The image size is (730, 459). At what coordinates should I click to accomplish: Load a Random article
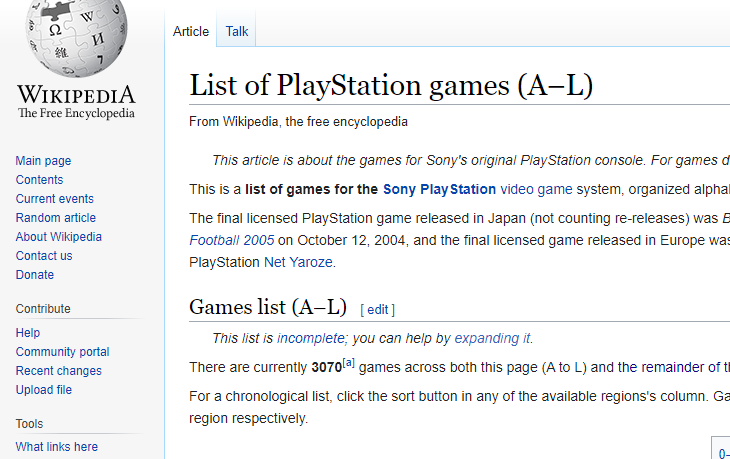click(56, 218)
